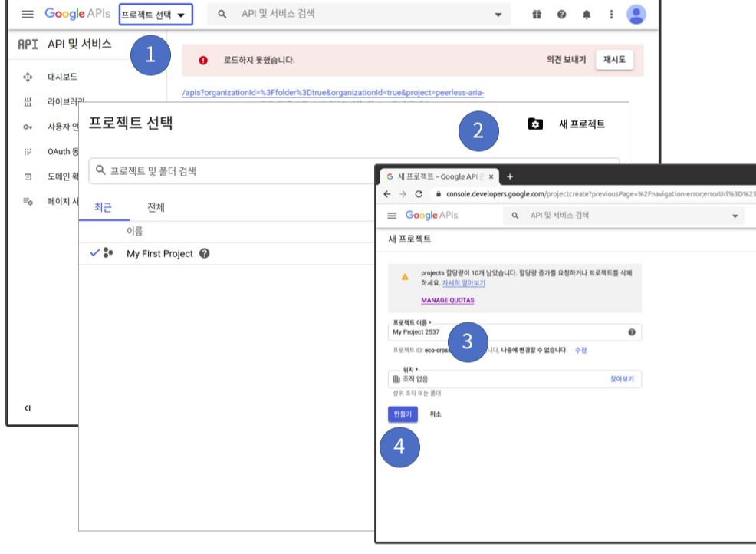Expand the search dropdown arrow in the back window
Viewport: 756px width, 554px height.
point(498,15)
